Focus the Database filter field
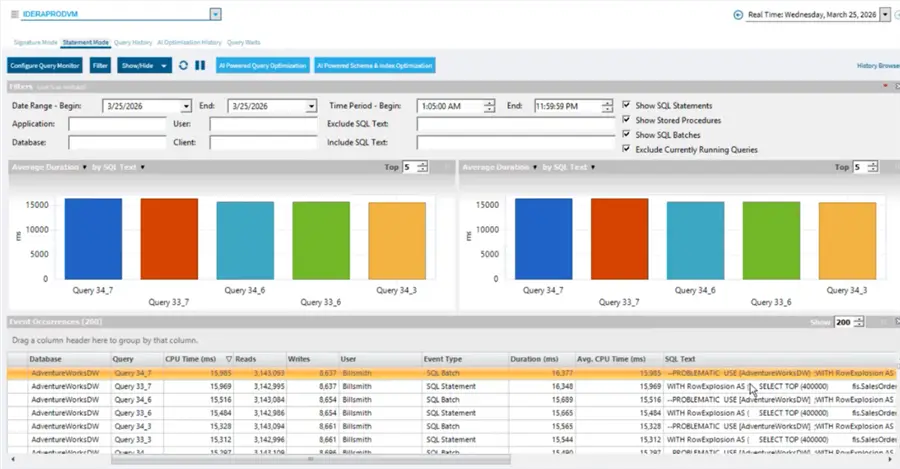900x469 pixels. point(117,142)
